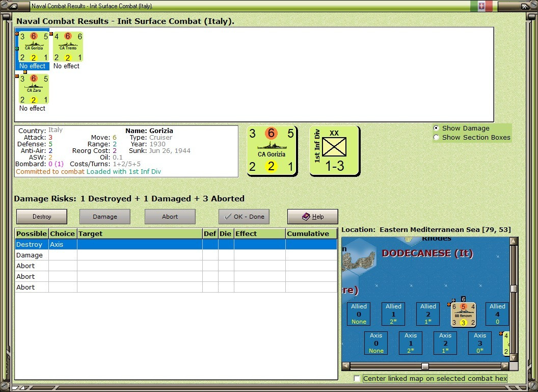Click the Die column header
Image resolution: width=538 pixels, height=392 pixels.
tap(226, 234)
